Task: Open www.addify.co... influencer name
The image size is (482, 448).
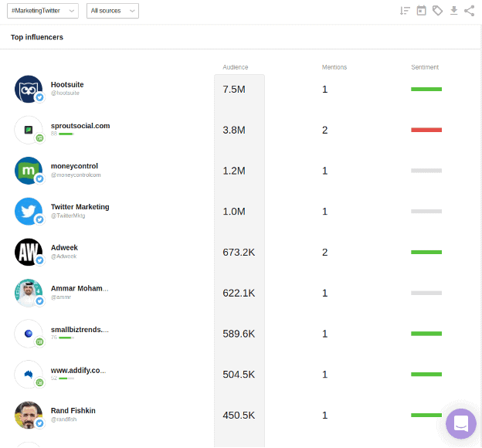Action: point(78,371)
